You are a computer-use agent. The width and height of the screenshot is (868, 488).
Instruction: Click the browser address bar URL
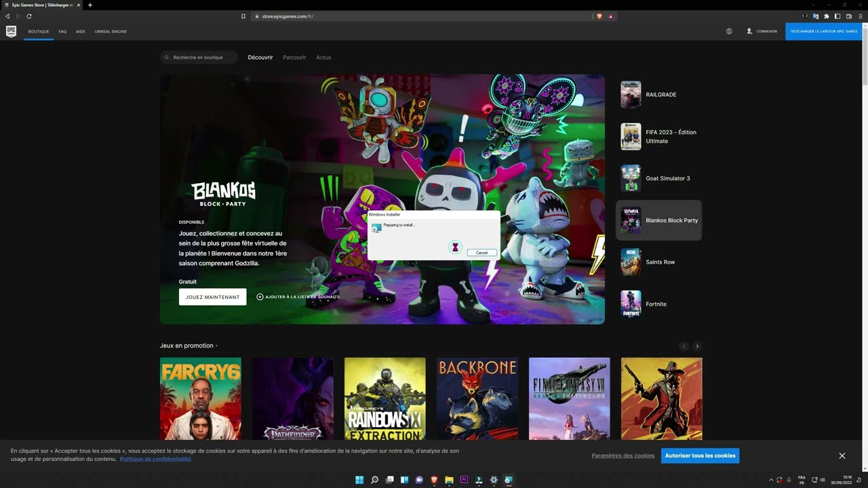pyautogui.click(x=288, y=16)
